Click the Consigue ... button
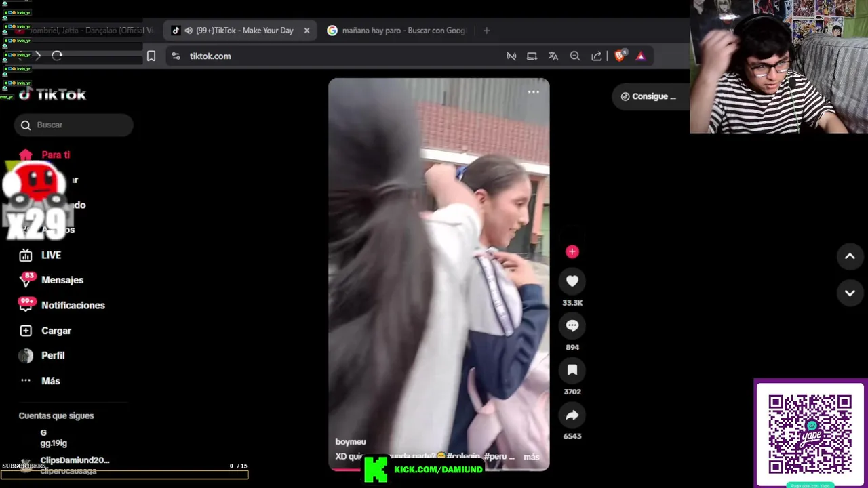Viewport: 868px width, 488px height. (650, 96)
